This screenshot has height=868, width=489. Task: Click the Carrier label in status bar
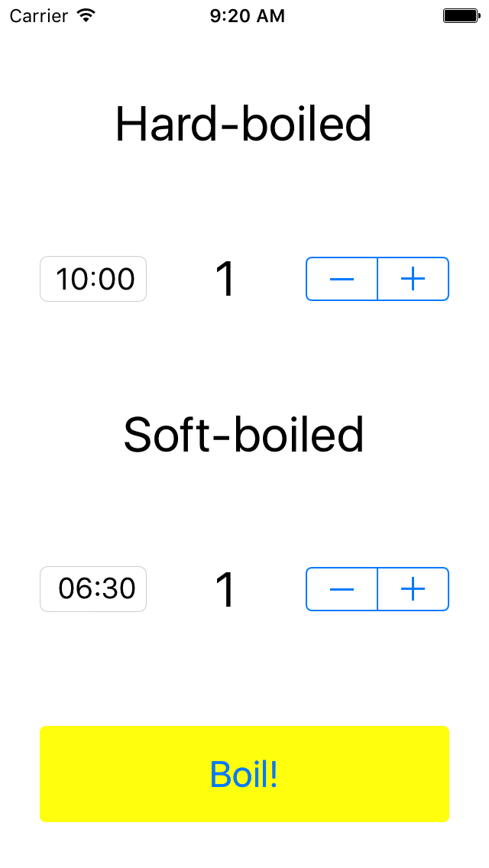(x=38, y=15)
